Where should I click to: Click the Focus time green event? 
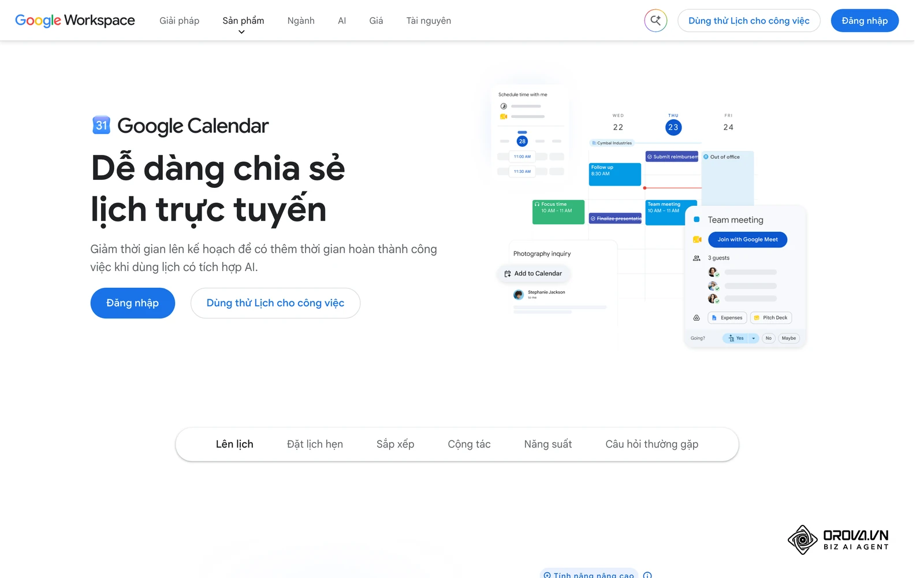point(558,212)
